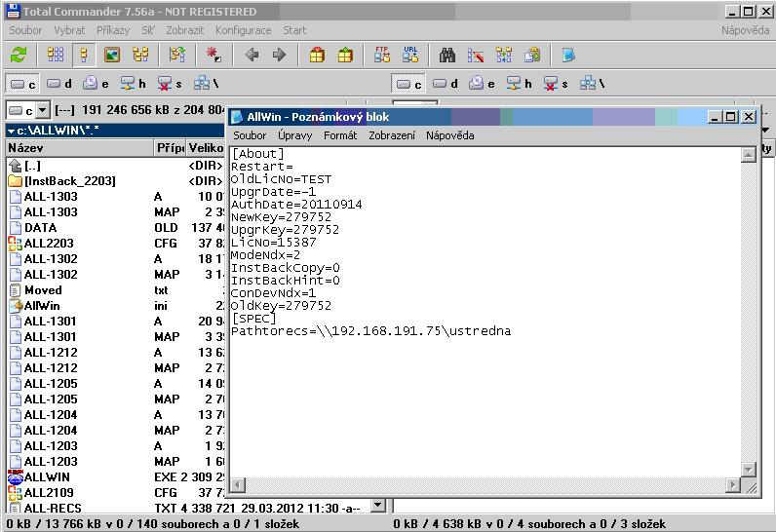776x532 pixels.
Task: Open the Vybrat menu
Action: pos(69,30)
